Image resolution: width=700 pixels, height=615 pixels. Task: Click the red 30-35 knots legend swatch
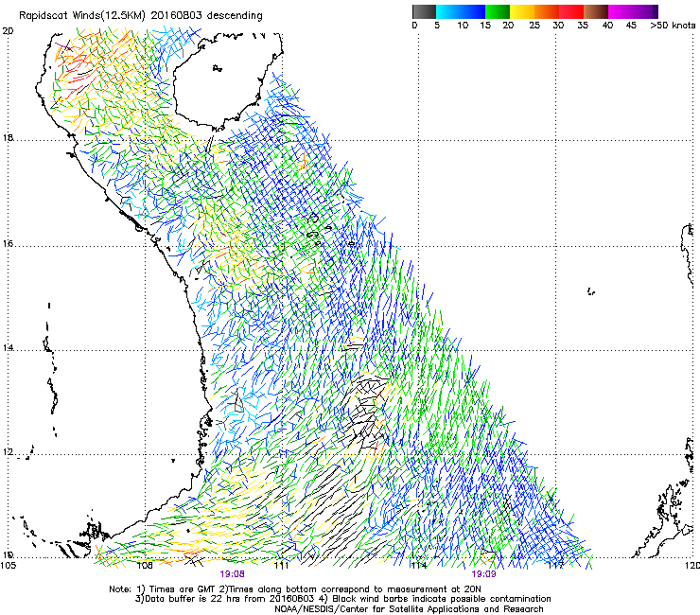[x=571, y=11]
